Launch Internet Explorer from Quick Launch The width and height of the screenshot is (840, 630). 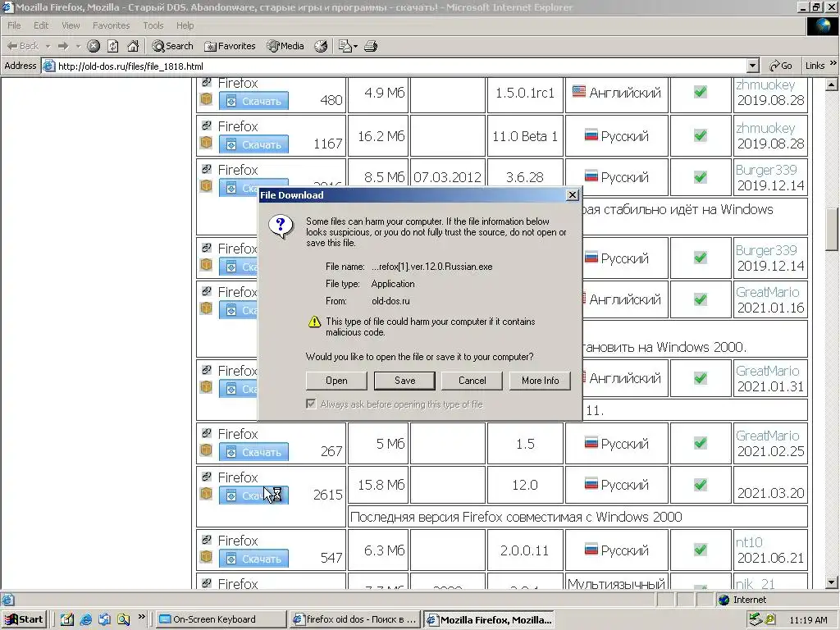85,619
